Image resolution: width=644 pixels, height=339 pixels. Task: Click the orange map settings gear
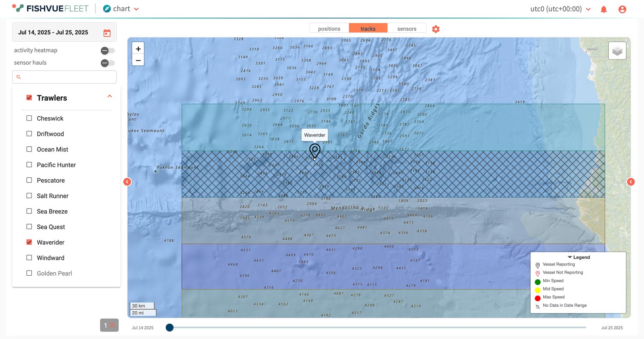tap(436, 29)
